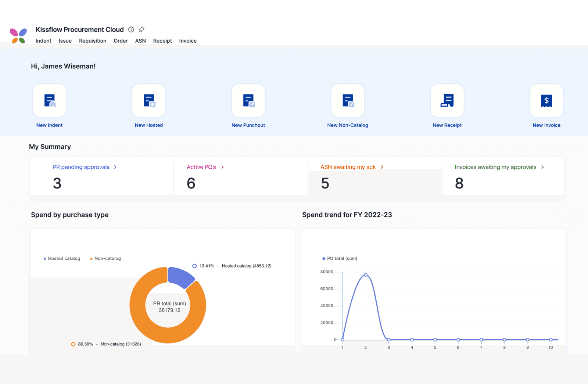Screen dimensions: 588x384
Task: Open ASN awaiting my ack
Action: [348, 167]
